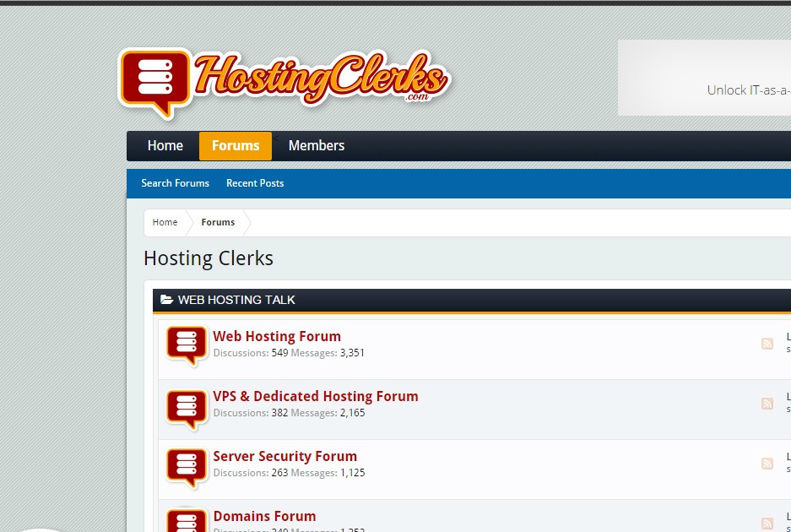This screenshot has width=791, height=532.
Task: Open RSS feed for VPS & Dedicated Hosting Forum
Action: pyautogui.click(x=767, y=404)
